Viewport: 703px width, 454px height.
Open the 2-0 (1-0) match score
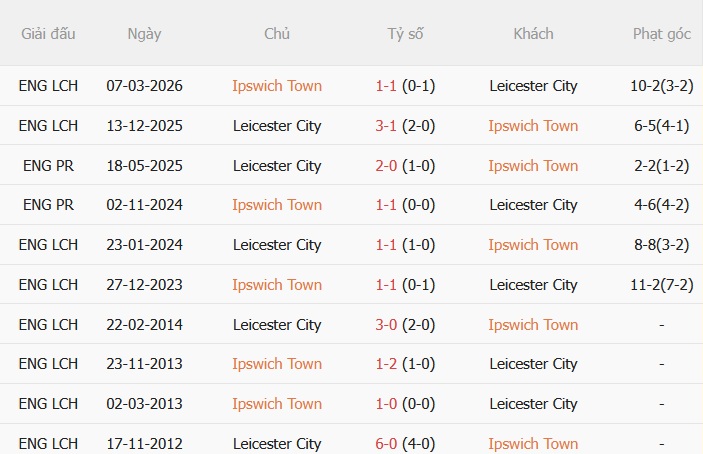[x=405, y=166]
